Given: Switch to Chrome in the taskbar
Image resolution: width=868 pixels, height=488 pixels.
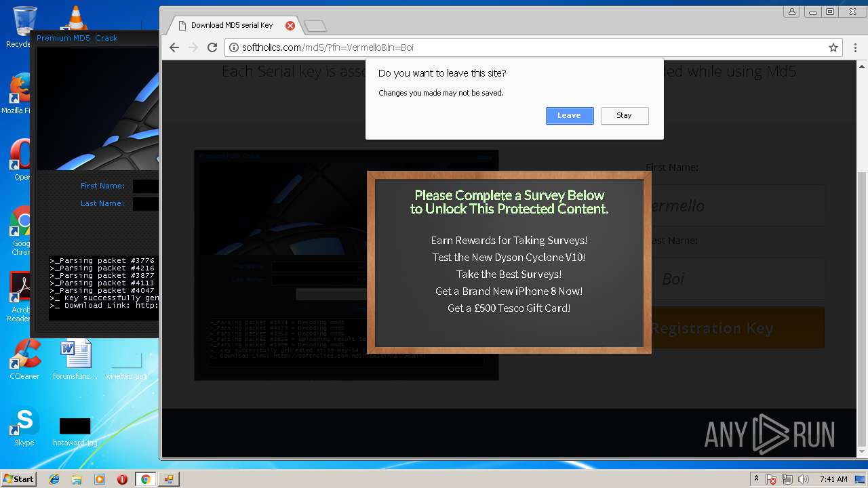Looking at the screenshot, I should 145,479.
